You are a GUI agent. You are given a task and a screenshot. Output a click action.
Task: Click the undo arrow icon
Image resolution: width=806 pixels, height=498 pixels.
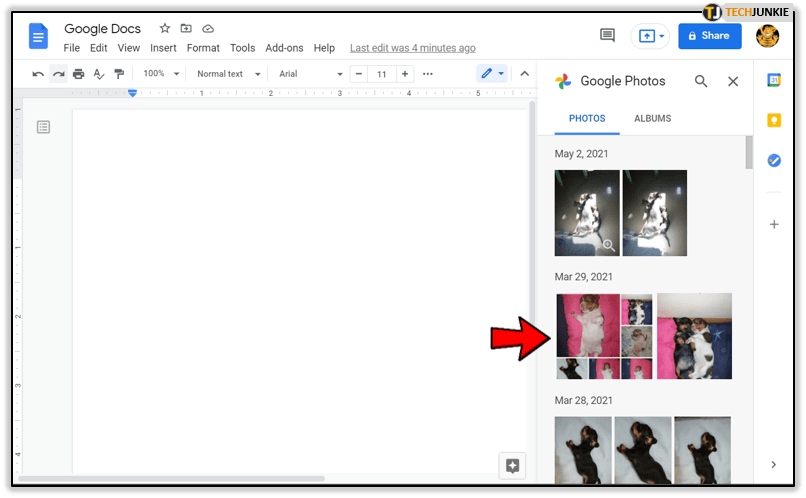(x=38, y=74)
